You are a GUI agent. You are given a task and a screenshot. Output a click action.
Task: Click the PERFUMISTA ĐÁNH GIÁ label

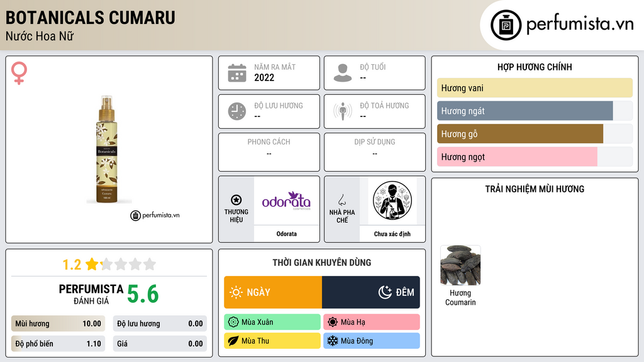tap(91, 294)
